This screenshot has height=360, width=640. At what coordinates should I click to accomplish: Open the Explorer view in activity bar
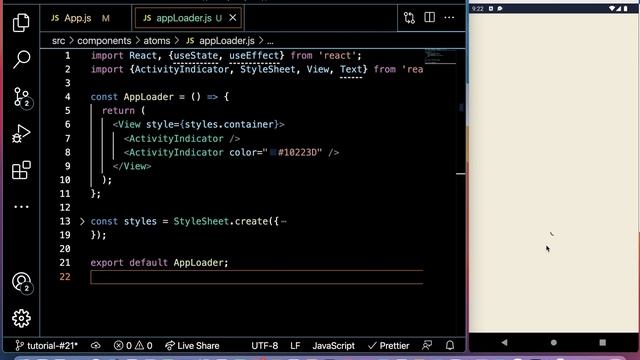tap(21, 22)
